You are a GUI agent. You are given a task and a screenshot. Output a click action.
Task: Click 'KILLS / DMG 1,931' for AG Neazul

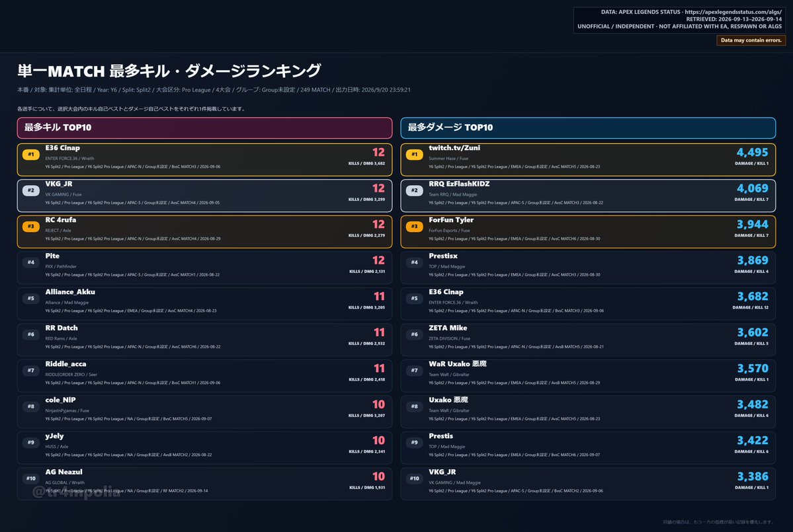366,488
